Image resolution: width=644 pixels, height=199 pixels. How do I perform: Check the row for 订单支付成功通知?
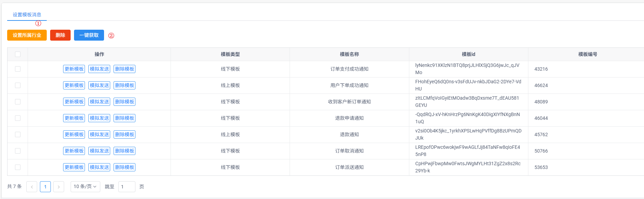(x=18, y=69)
